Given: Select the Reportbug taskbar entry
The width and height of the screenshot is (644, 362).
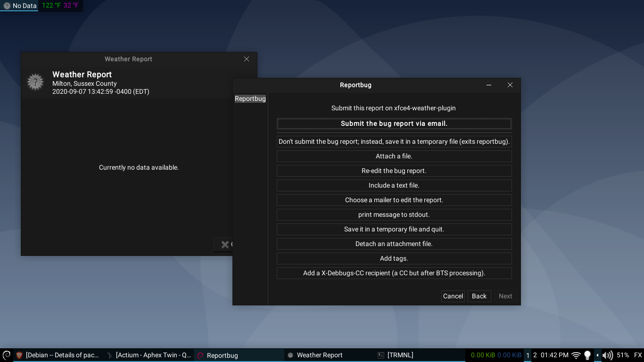Looking at the screenshot, I should click(x=239, y=355).
